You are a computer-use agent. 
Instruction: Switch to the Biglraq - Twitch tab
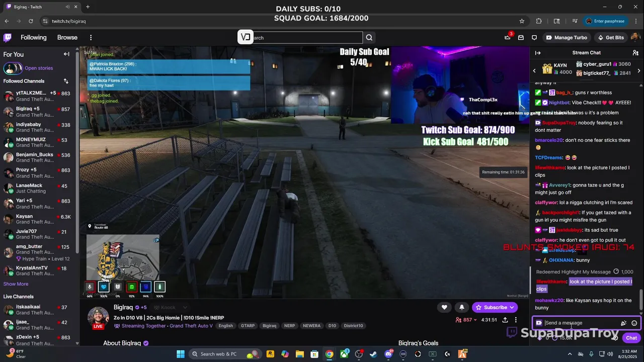tap(43, 7)
